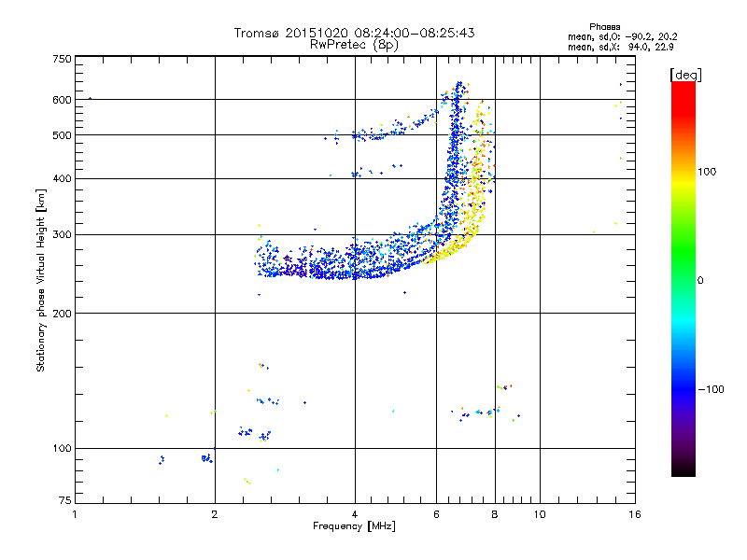Click the y-axis tick label '300'
747x560 pixels.
coord(62,234)
